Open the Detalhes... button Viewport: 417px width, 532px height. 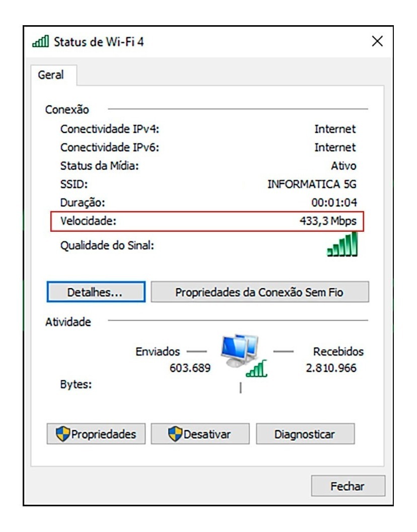pos(96,292)
